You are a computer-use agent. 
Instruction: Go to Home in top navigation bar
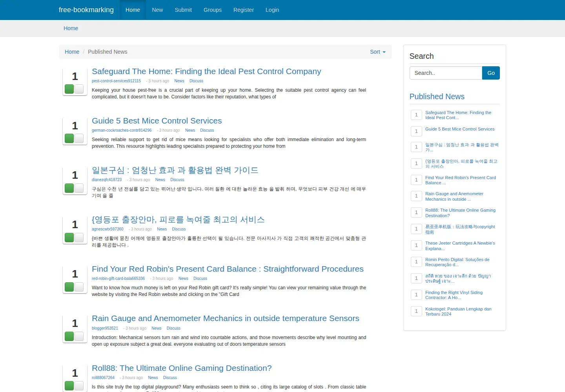[133, 10]
